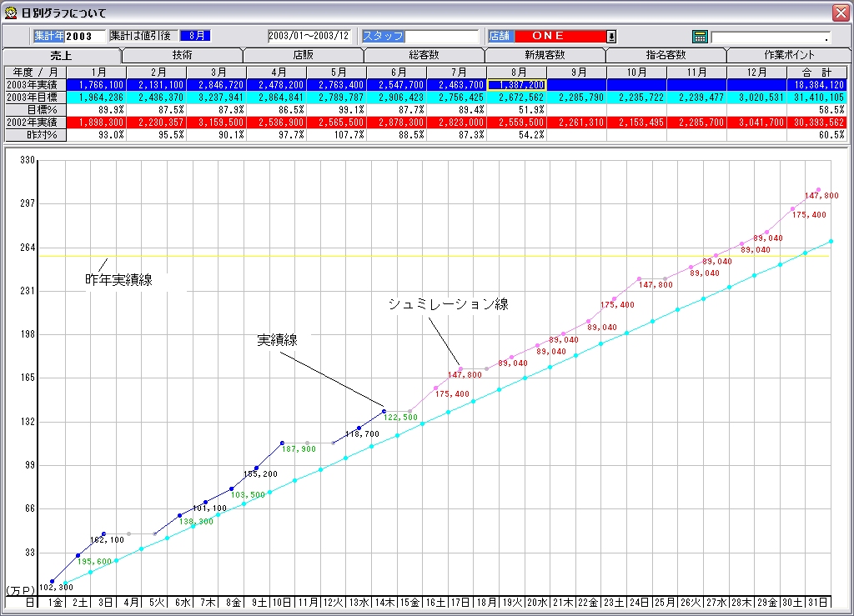The width and height of the screenshot is (854, 616).
Task: Click the blue 8月 month field in the toolbar
Action: click(195, 36)
